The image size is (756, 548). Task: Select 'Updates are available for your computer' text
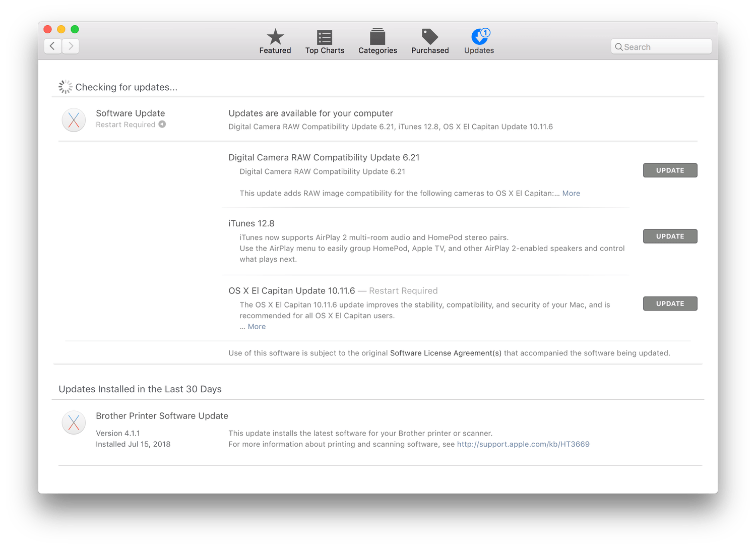(310, 113)
